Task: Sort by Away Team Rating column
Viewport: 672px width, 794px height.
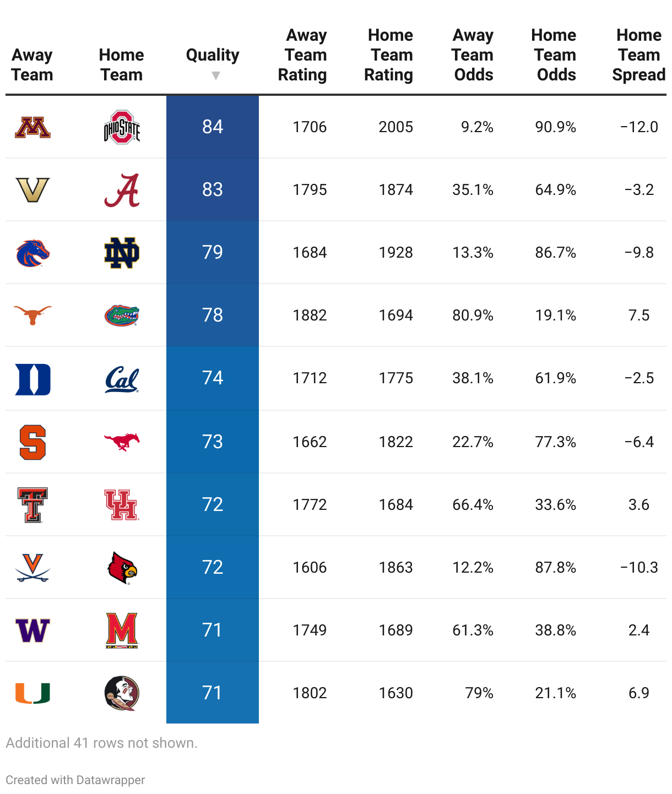Action: pos(302,55)
